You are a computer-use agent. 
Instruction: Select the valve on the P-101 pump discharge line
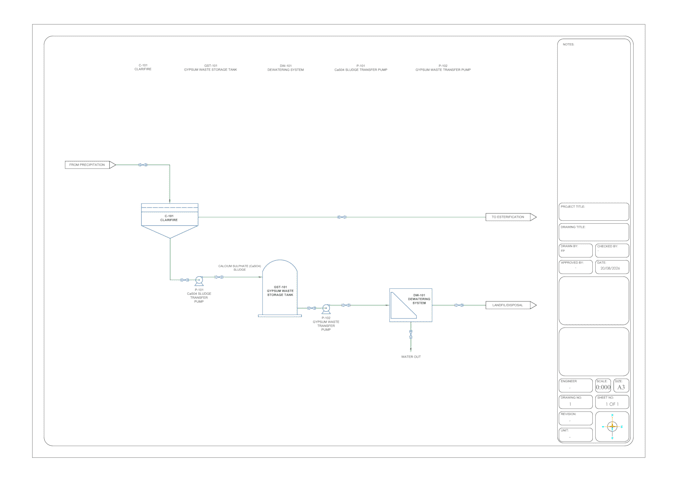tap(219, 277)
